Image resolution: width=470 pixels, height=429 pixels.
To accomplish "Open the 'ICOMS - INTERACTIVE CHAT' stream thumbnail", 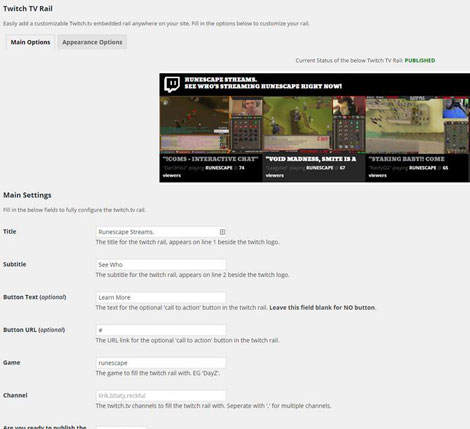I will (211, 125).
